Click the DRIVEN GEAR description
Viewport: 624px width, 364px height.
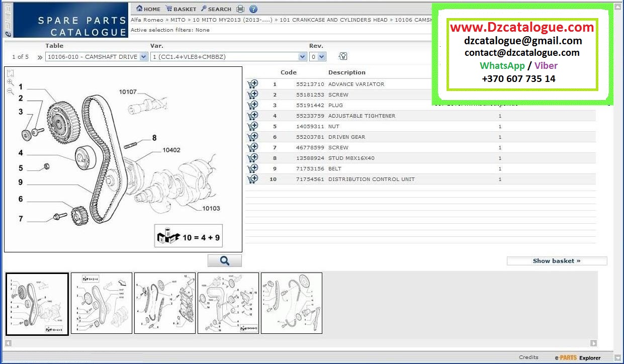click(346, 137)
